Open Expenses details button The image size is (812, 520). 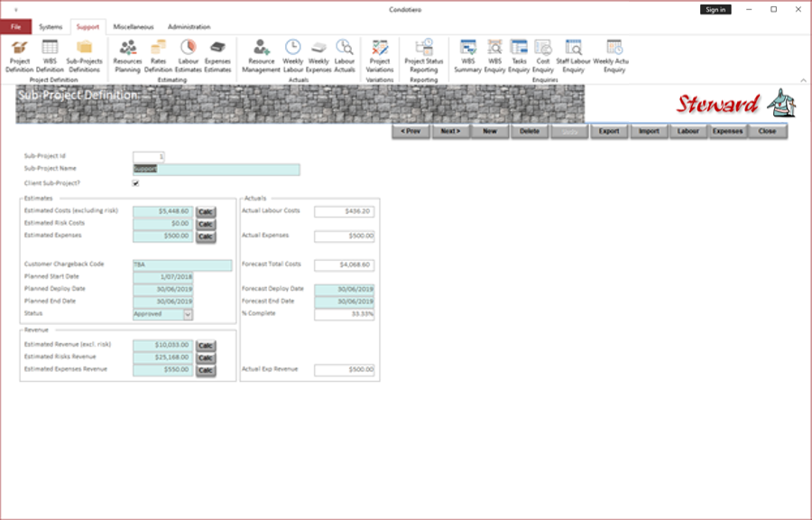coord(727,132)
